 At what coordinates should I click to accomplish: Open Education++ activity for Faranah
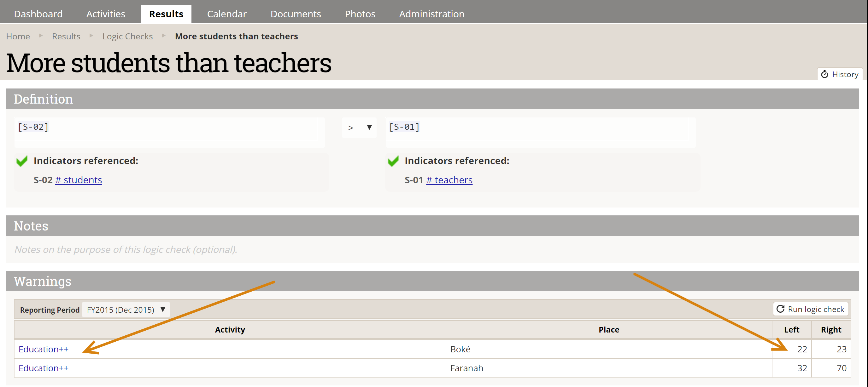pos(44,368)
